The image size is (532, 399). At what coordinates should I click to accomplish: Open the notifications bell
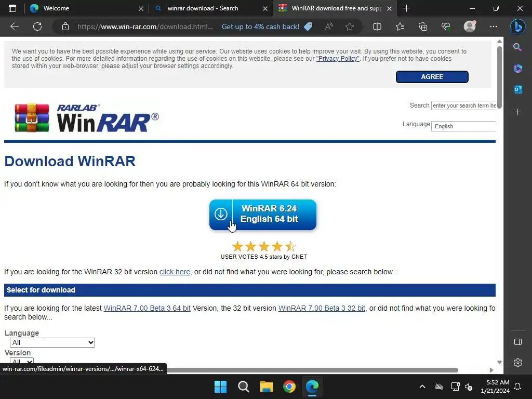[517, 387]
